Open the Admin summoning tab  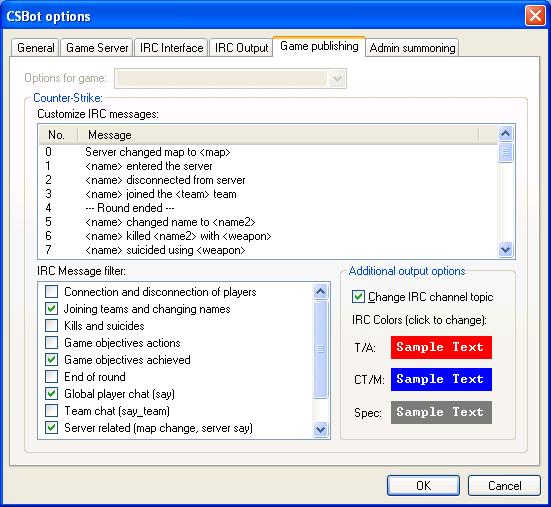(x=412, y=47)
